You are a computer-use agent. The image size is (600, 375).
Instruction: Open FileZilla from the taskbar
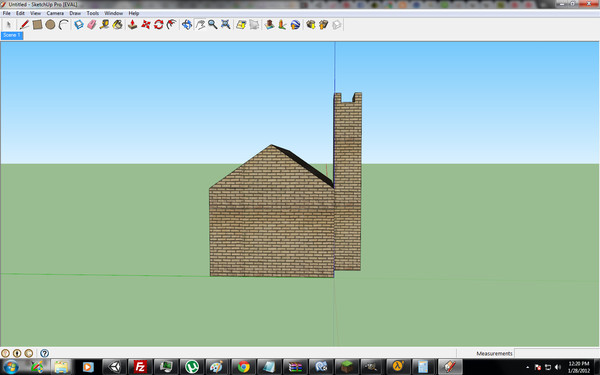(140, 367)
